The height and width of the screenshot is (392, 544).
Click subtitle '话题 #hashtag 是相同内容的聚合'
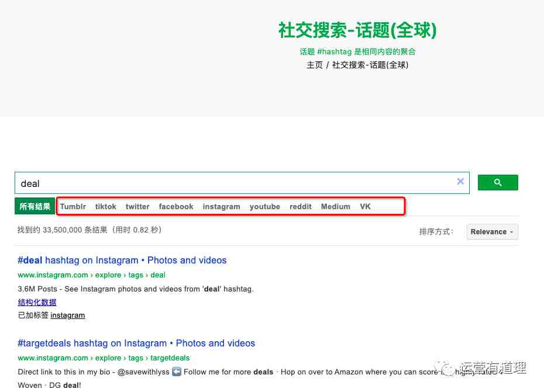(x=357, y=51)
